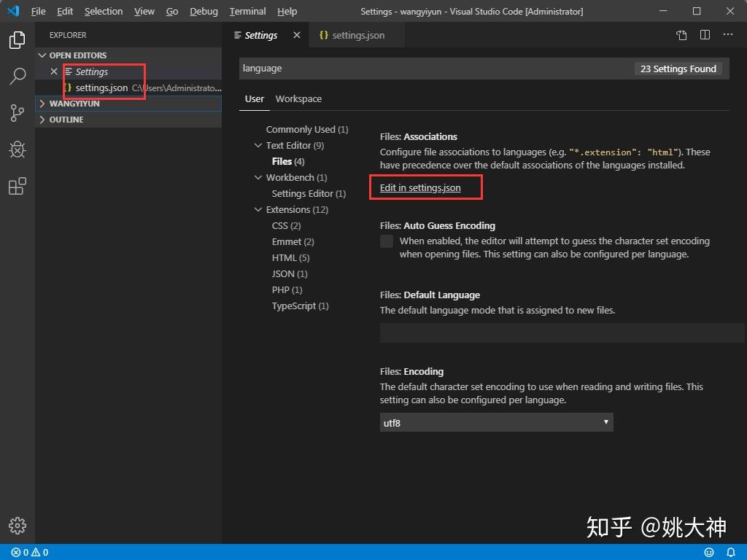The image size is (747, 560).
Task: Open the Extensions view icon
Action: (18, 186)
